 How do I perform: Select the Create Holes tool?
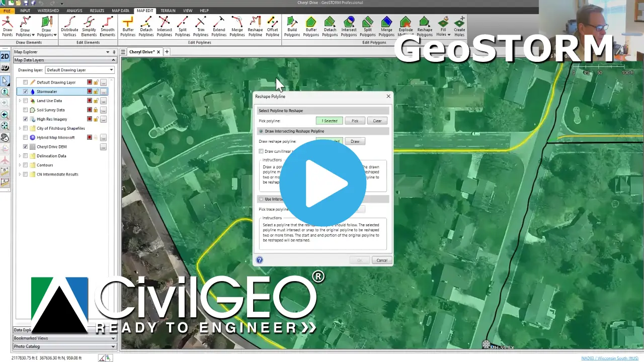tap(459, 26)
